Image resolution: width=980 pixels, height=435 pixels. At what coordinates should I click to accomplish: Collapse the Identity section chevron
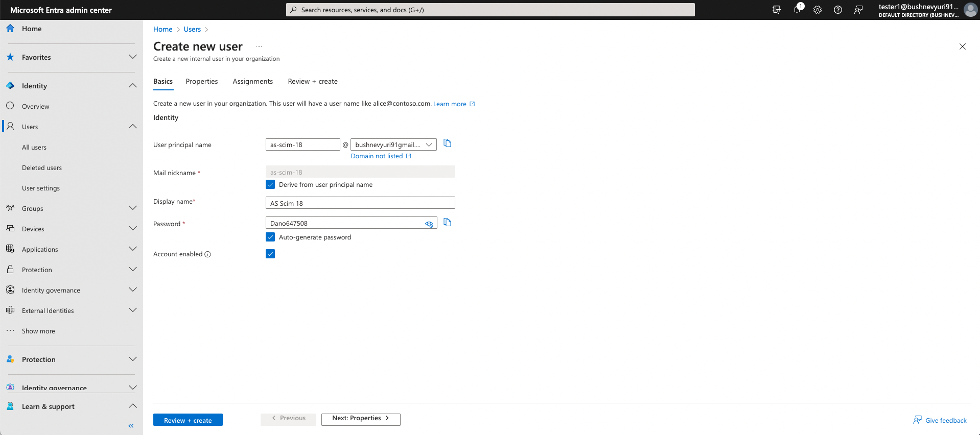[x=133, y=85]
